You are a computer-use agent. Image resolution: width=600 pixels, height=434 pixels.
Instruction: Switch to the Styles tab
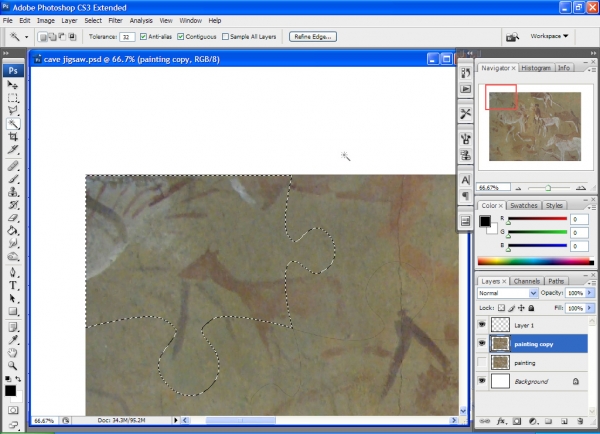pyautogui.click(x=554, y=206)
